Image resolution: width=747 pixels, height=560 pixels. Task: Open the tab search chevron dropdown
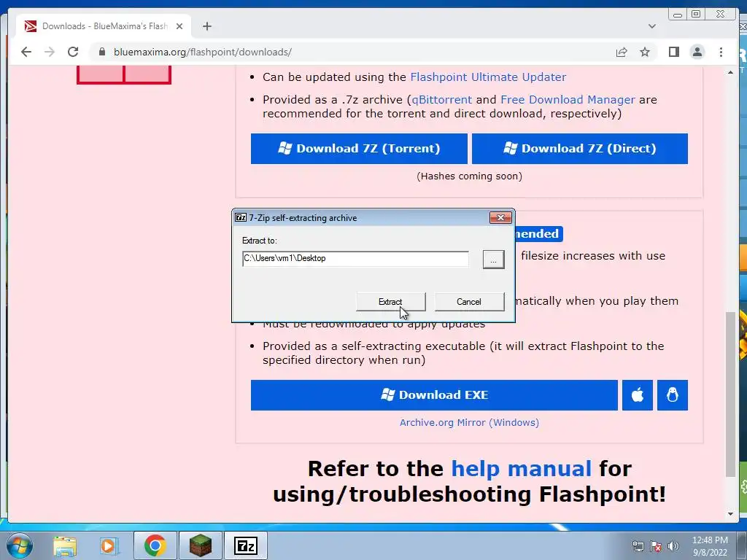point(651,26)
